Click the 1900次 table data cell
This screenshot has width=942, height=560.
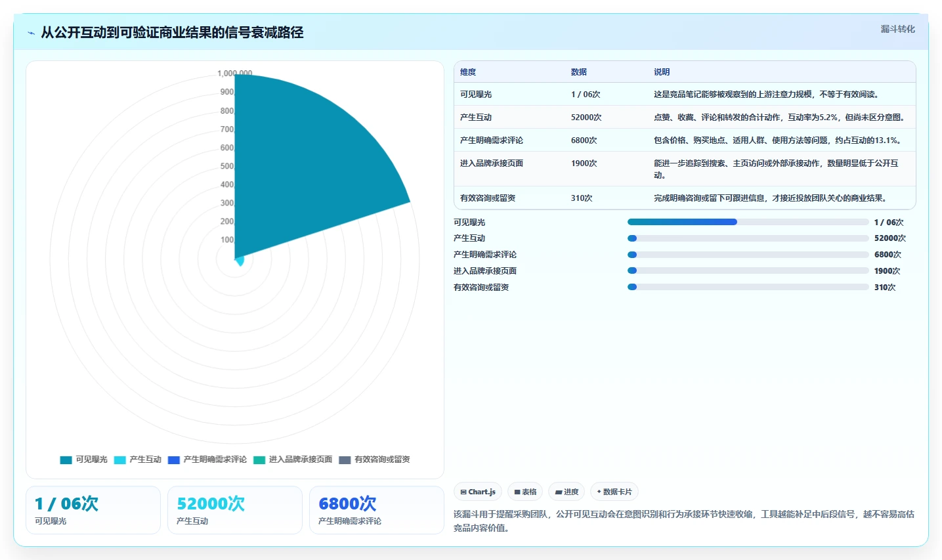(584, 163)
